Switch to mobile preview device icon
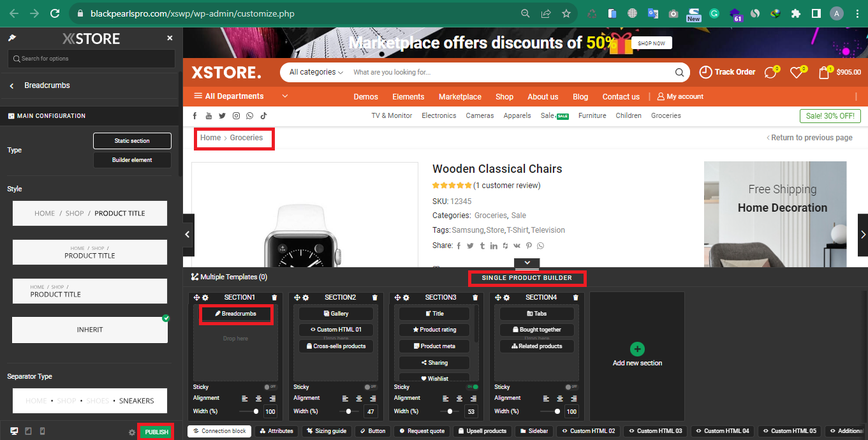The image size is (868, 440). click(43, 432)
